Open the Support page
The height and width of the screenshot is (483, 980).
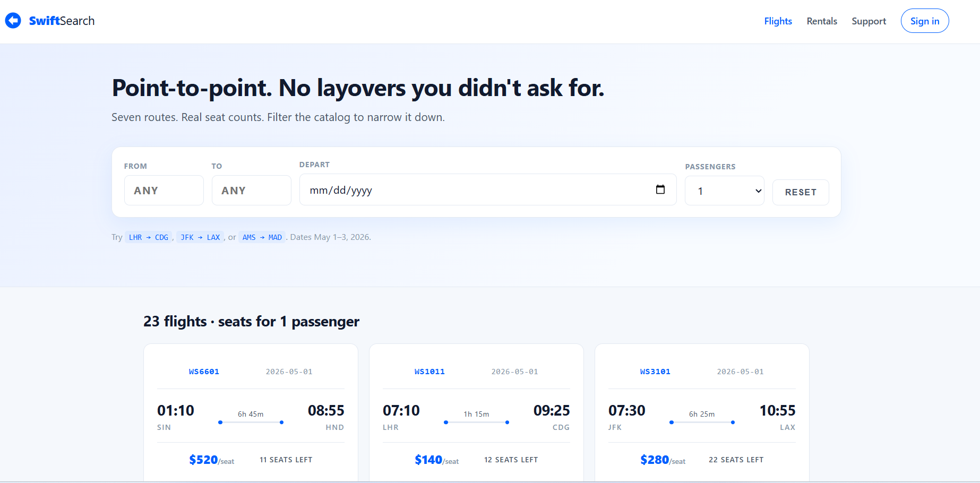(x=869, y=21)
